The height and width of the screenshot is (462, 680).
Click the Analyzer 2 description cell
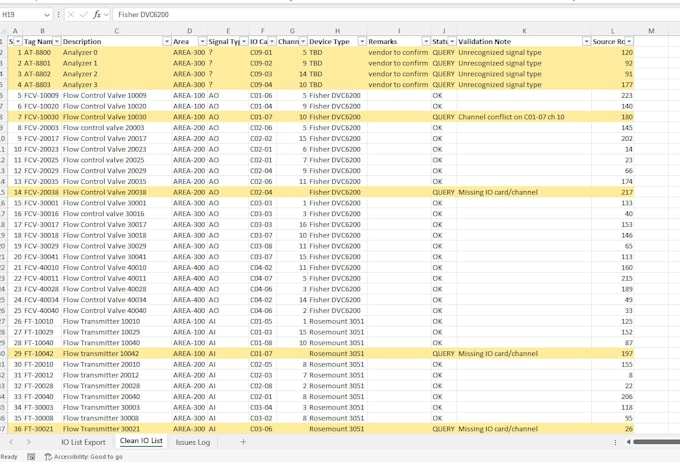point(117,74)
